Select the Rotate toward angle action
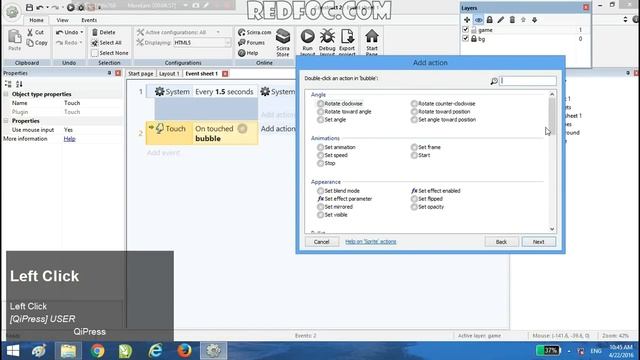640x360 pixels. pyautogui.click(x=344, y=111)
